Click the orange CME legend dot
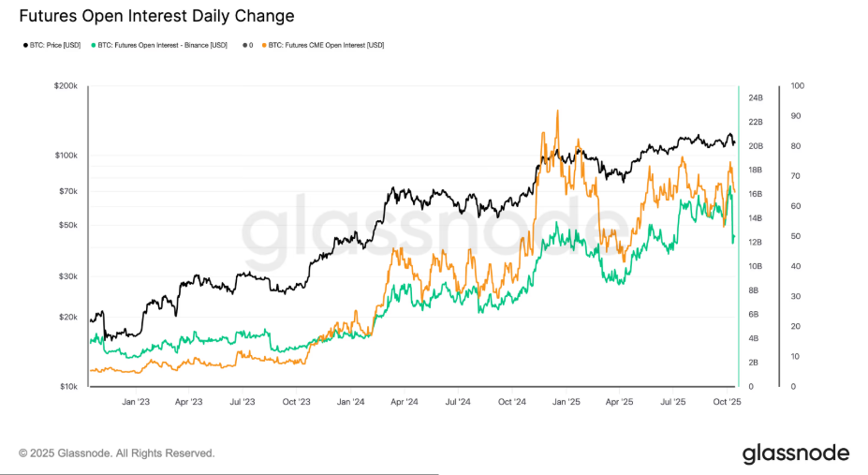 (x=264, y=45)
